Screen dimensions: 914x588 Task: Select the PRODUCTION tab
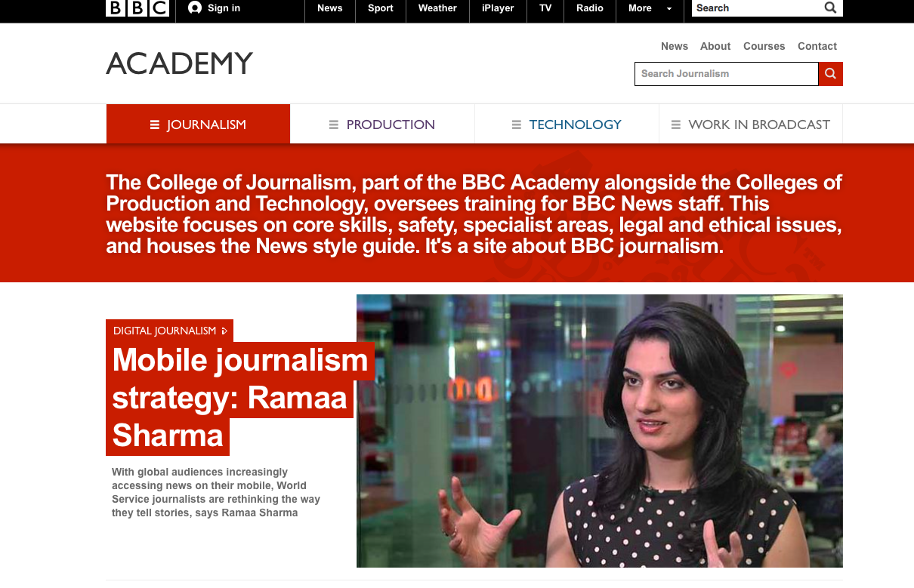pos(382,124)
